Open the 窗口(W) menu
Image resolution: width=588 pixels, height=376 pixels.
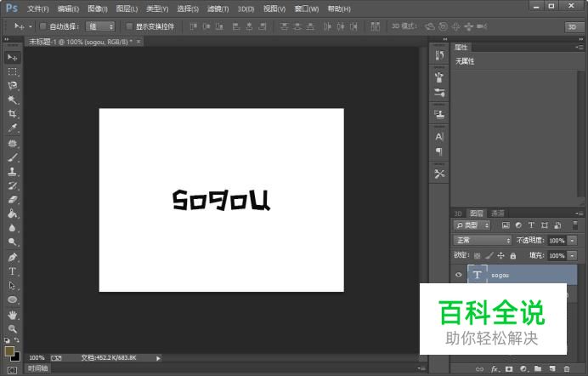pos(307,9)
